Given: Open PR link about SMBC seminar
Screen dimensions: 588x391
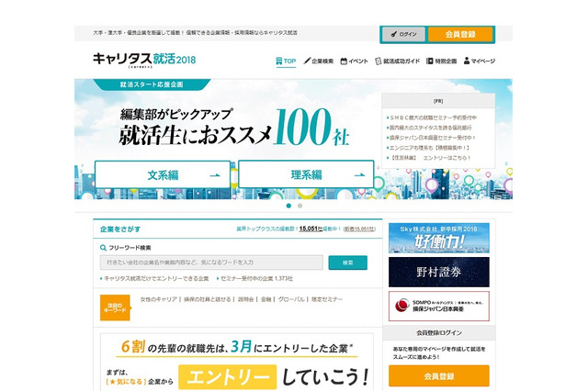Looking at the screenshot, I should [432, 117].
